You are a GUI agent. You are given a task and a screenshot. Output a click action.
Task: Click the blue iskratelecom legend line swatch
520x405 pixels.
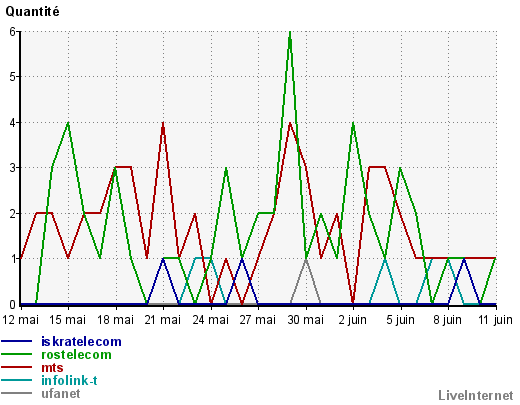click(x=17, y=341)
